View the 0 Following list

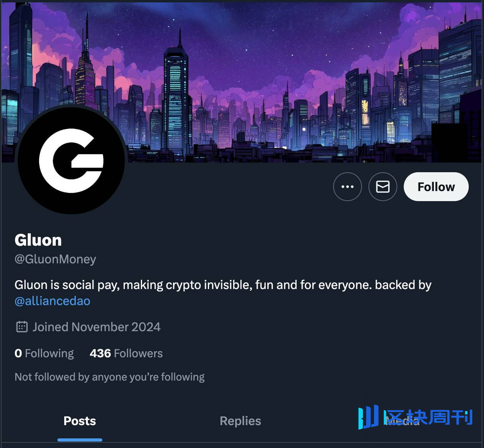coord(44,353)
